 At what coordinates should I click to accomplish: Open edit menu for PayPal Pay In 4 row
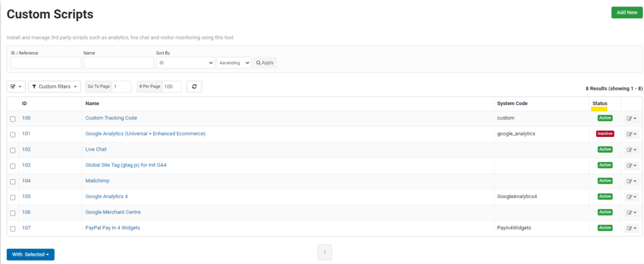tap(631, 228)
